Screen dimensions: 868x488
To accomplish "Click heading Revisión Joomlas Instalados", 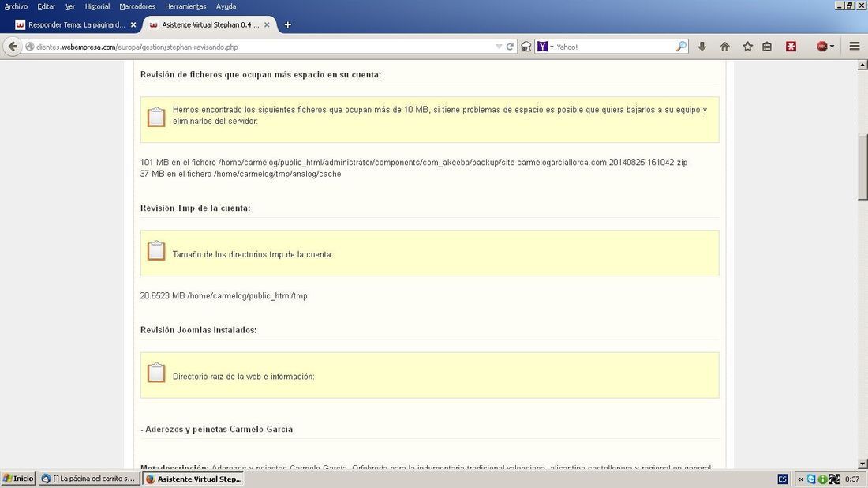I will 198,330.
